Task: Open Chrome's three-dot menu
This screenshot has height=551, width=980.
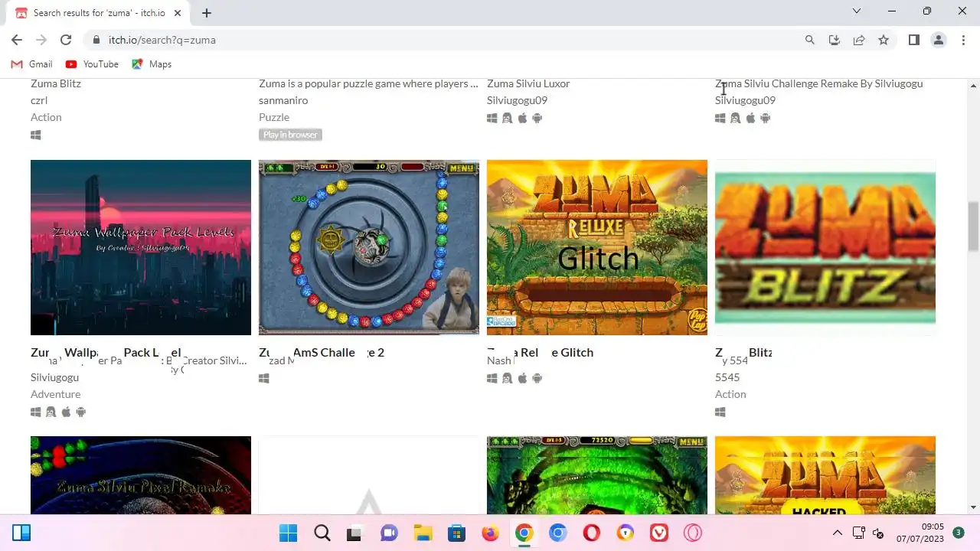Action: click(963, 40)
